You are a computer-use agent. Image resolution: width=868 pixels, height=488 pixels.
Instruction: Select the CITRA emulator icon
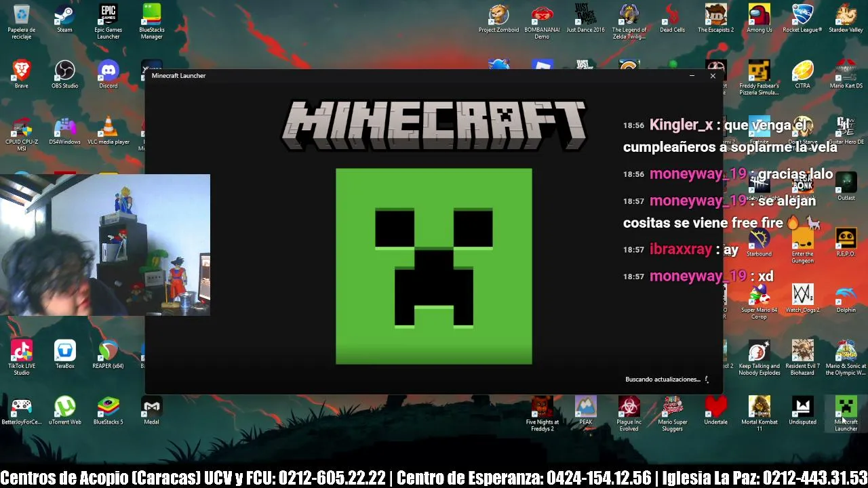click(x=802, y=75)
